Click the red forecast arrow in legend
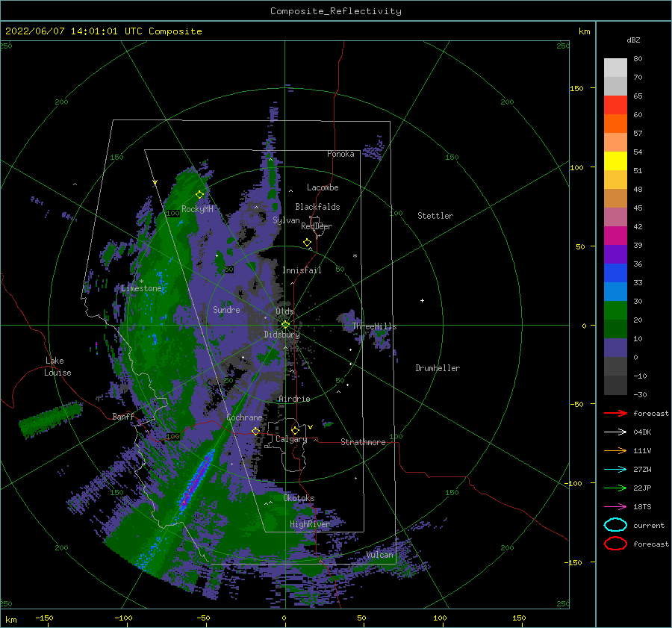This screenshot has height=628, width=672. click(x=615, y=413)
